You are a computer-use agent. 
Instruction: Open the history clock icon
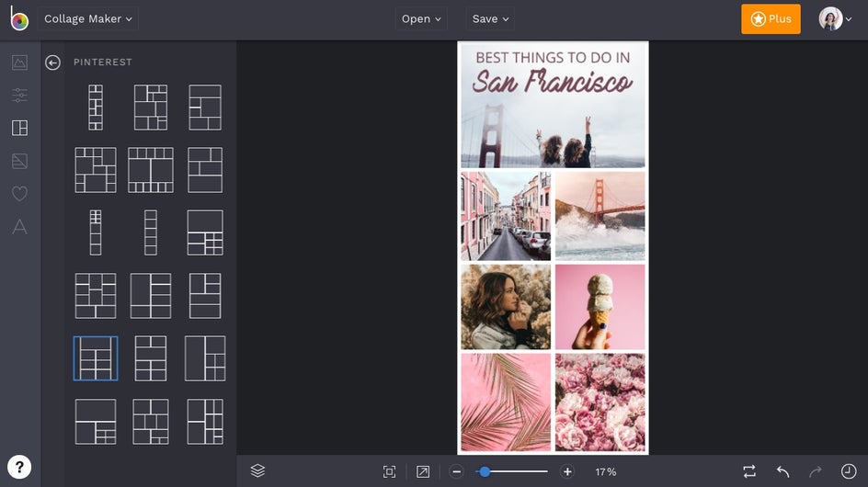click(x=849, y=471)
